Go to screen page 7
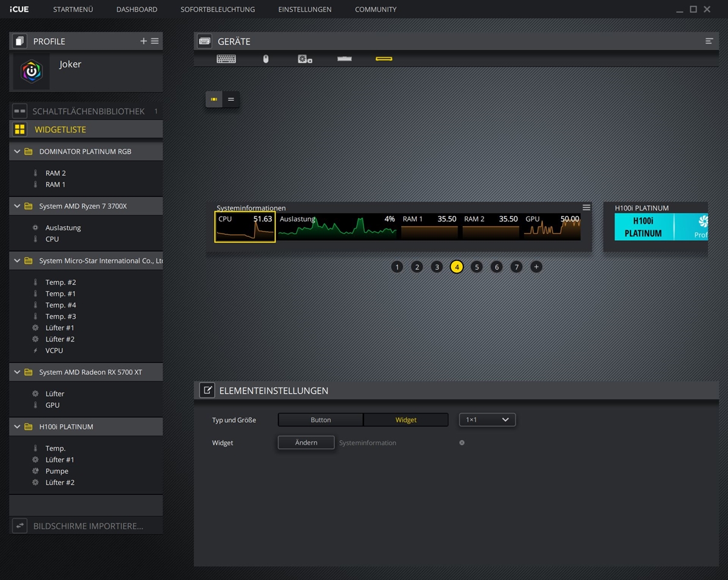 [516, 267]
